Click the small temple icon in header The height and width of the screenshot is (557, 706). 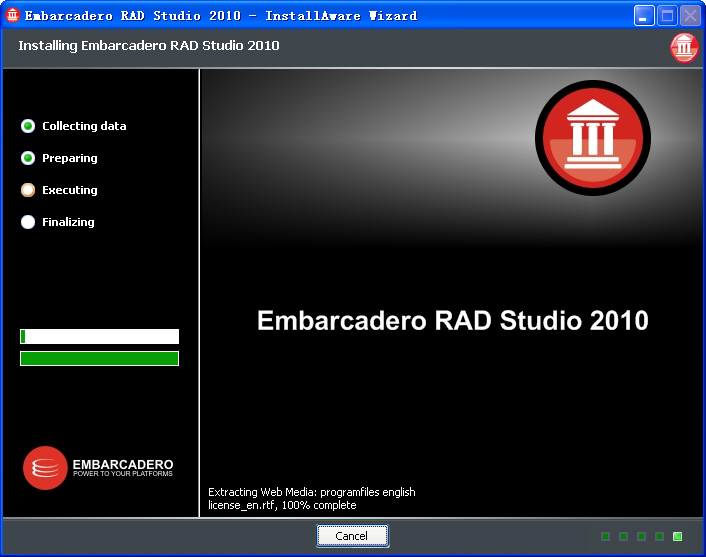coord(684,48)
